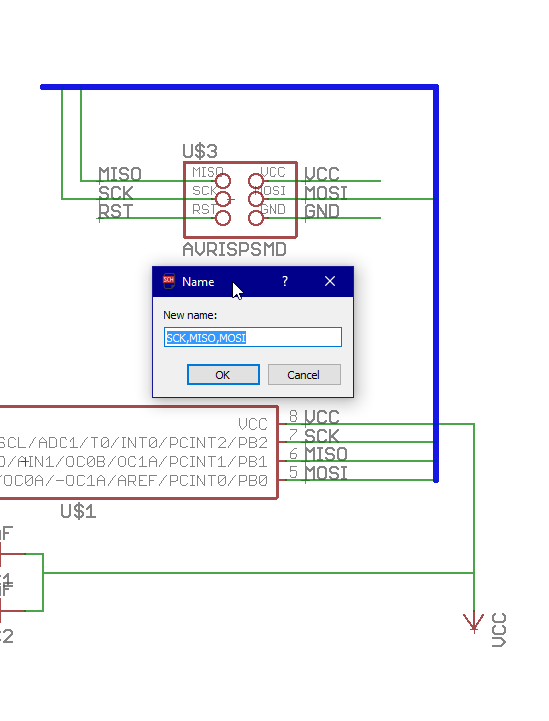
Task: Click the U$1 component label
Action: [78, 511]
